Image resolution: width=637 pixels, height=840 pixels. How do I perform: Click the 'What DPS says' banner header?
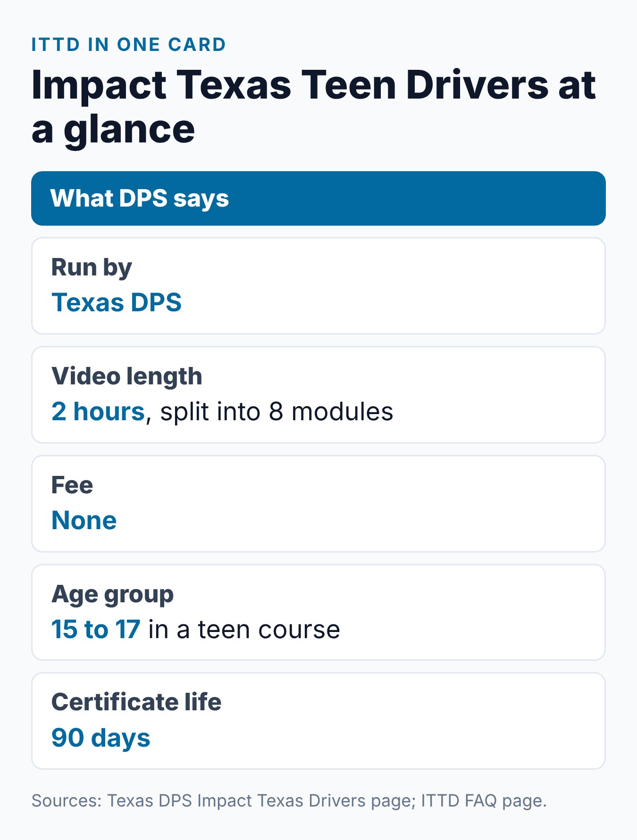[x=318, y=199]
